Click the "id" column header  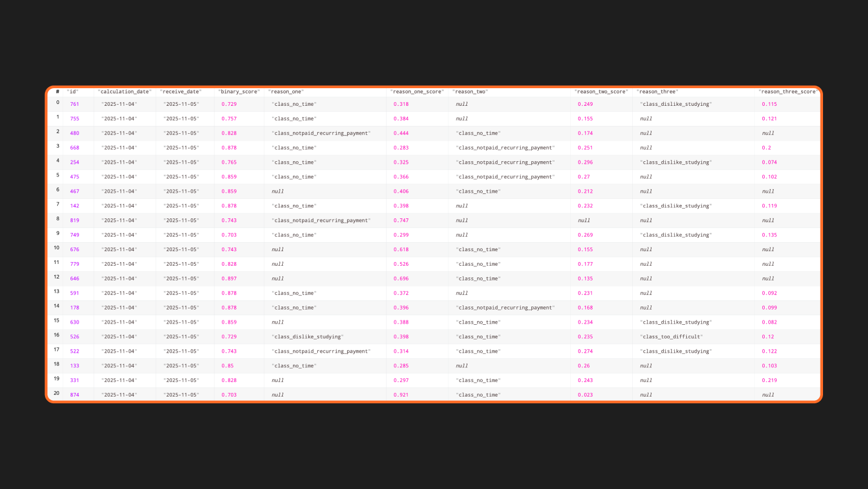[72, 92]
